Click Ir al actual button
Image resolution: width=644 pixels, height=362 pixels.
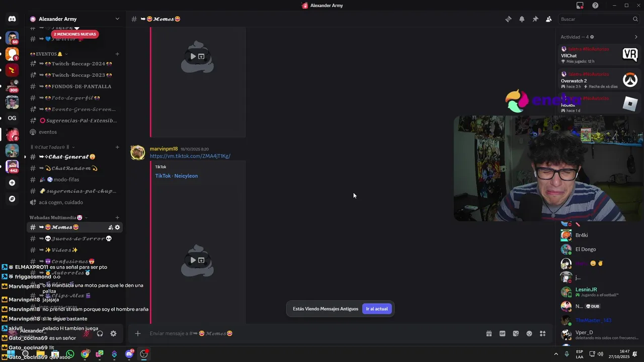tap(377, 309)
